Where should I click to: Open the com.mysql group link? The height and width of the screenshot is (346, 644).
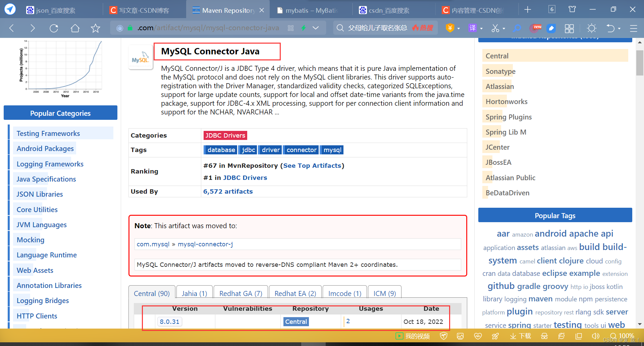pos(153,244)
